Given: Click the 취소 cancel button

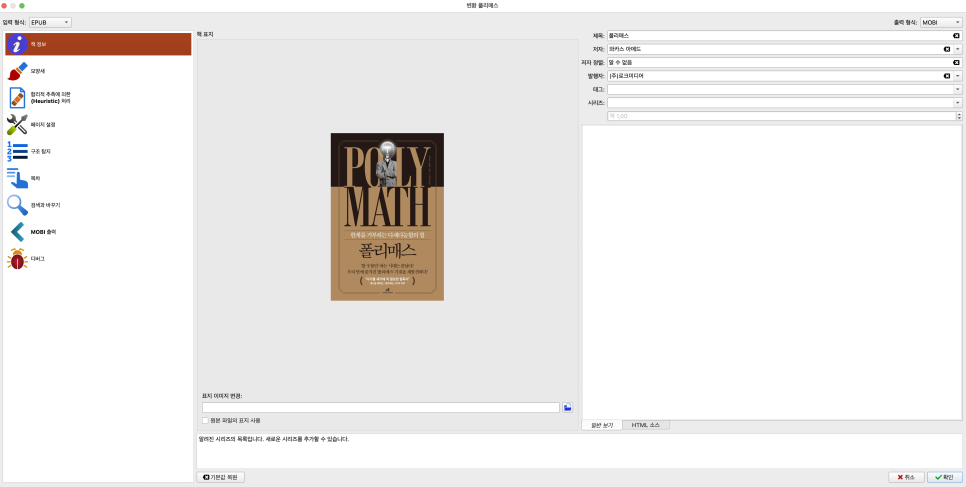Looking at the screenshot, I should click(906, 477).
